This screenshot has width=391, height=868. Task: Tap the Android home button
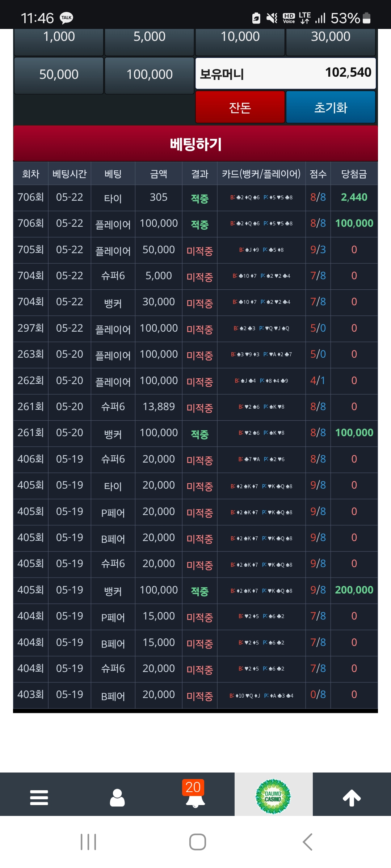coord(198,842)
